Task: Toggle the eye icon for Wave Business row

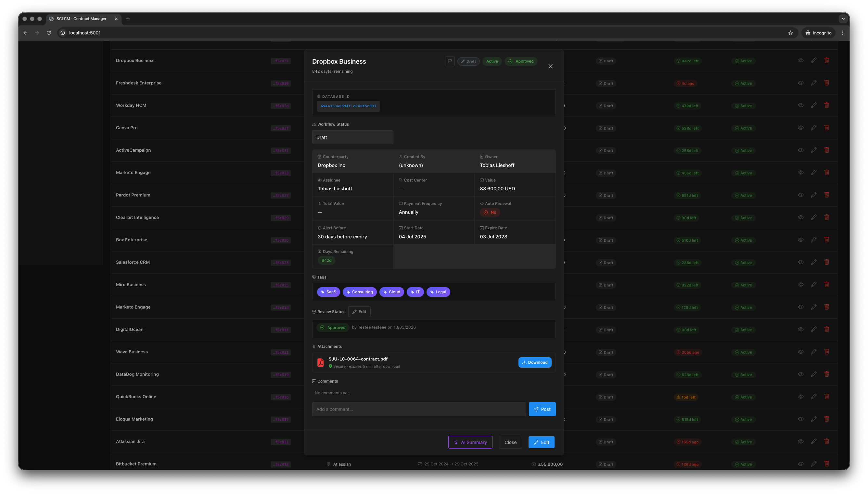Action: [800, 352]
